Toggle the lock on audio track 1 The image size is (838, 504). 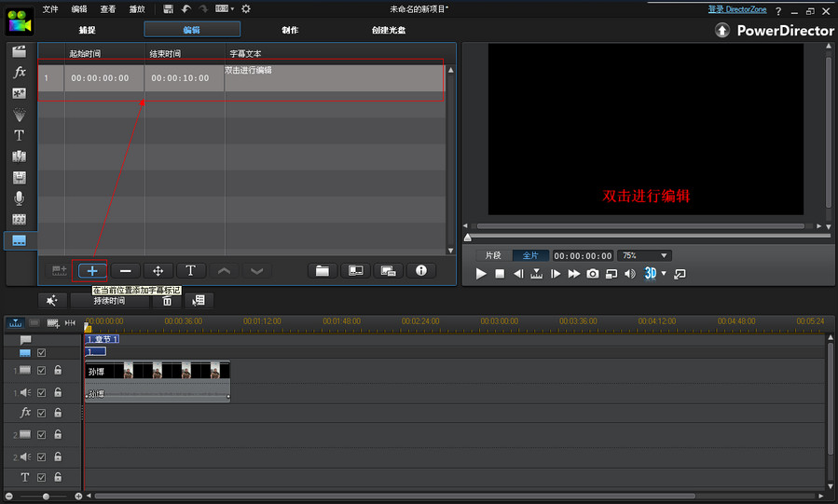point(58,392)
